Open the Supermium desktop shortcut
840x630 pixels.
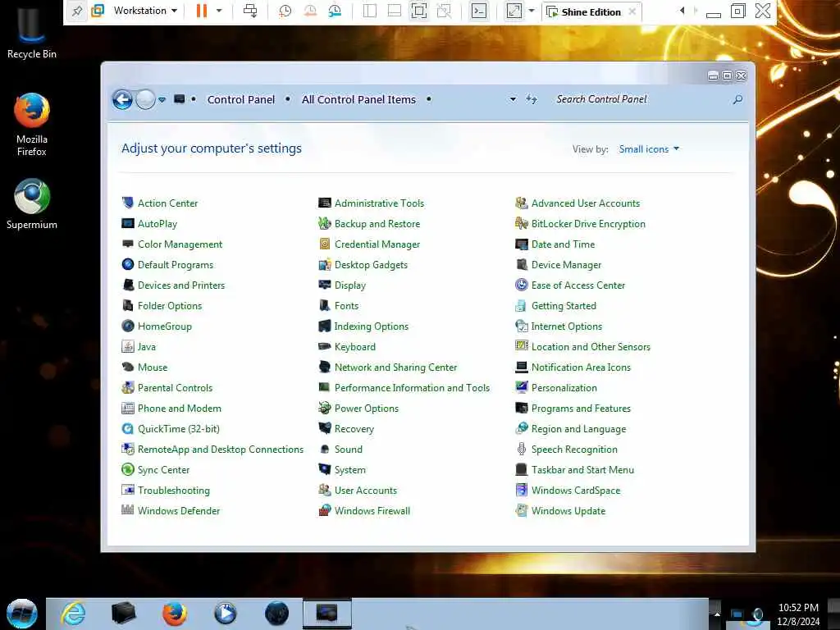(32, 204)
